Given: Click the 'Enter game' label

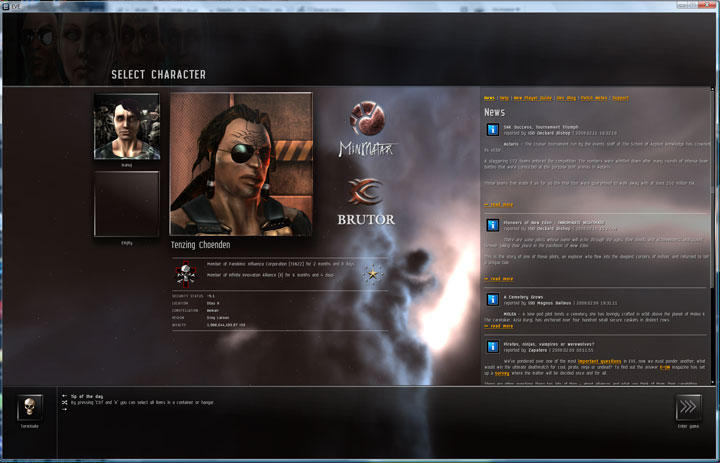Looking at the screenshot, I should [688, 426].
